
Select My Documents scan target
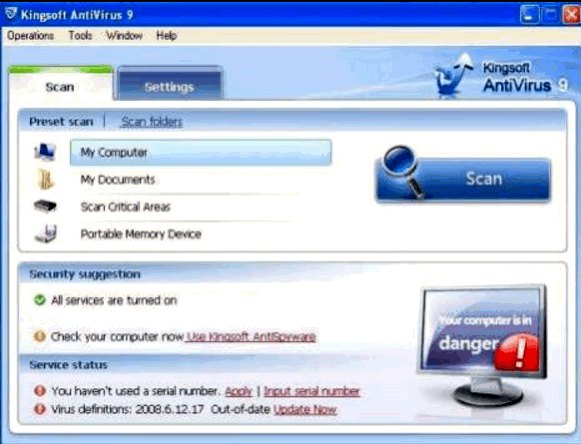[x=118, y=180]
